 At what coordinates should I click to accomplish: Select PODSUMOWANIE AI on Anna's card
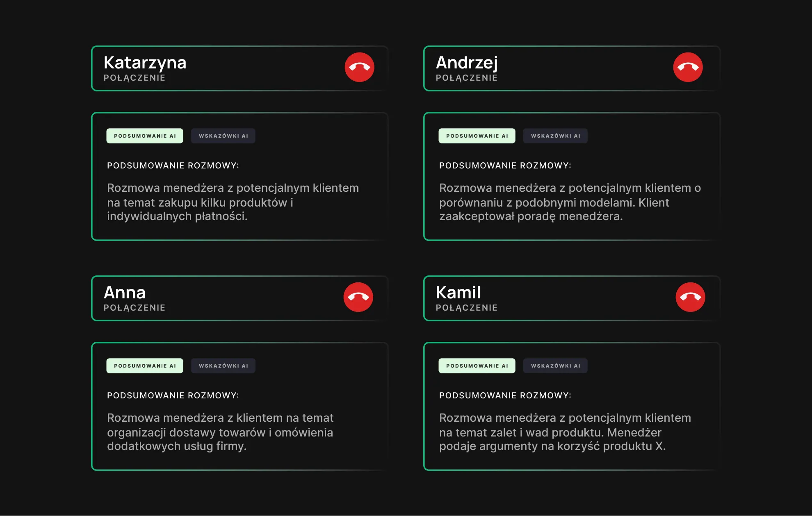[145, 365]
